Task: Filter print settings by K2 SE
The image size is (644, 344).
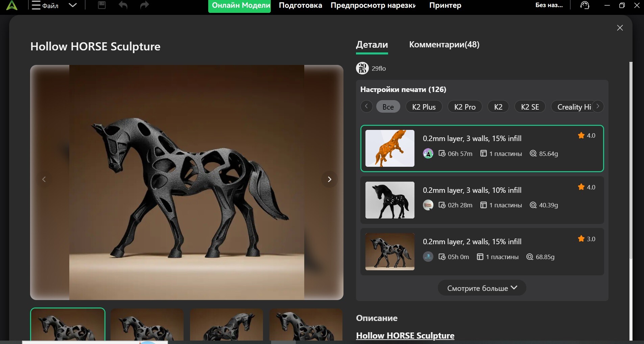Action: 530,107
